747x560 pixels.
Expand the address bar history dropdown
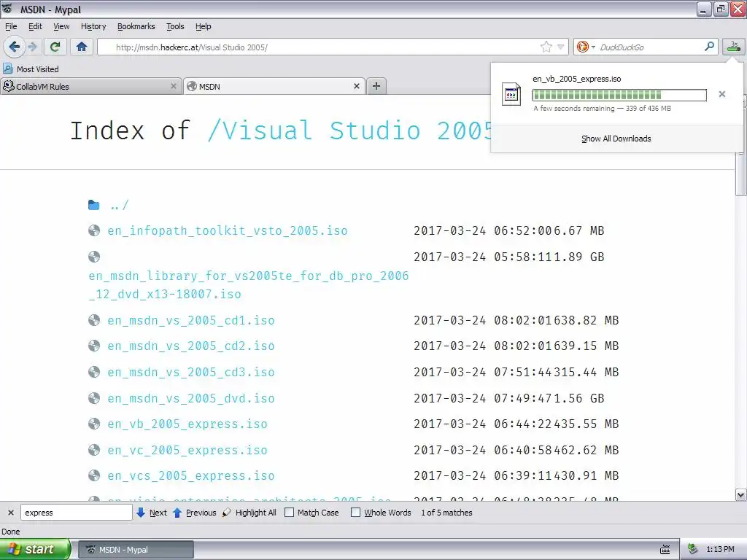point(561,47)
